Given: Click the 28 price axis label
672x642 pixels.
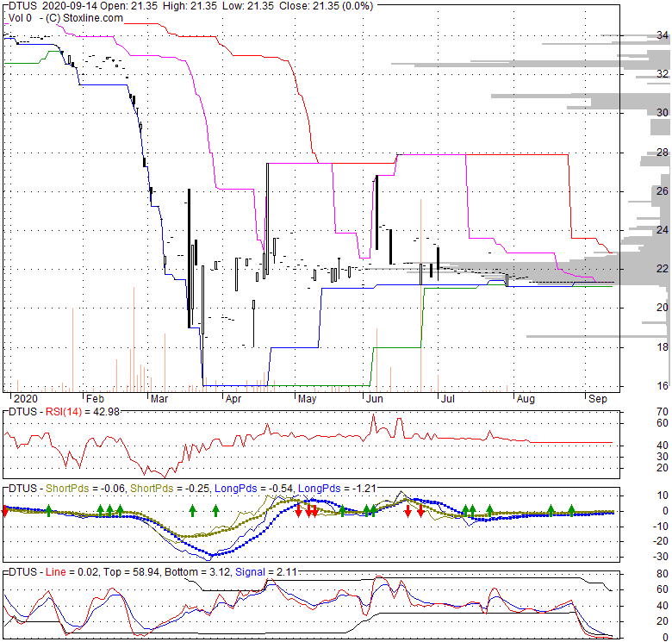Looking at the screenshot, I should click(x=663, y=153).
